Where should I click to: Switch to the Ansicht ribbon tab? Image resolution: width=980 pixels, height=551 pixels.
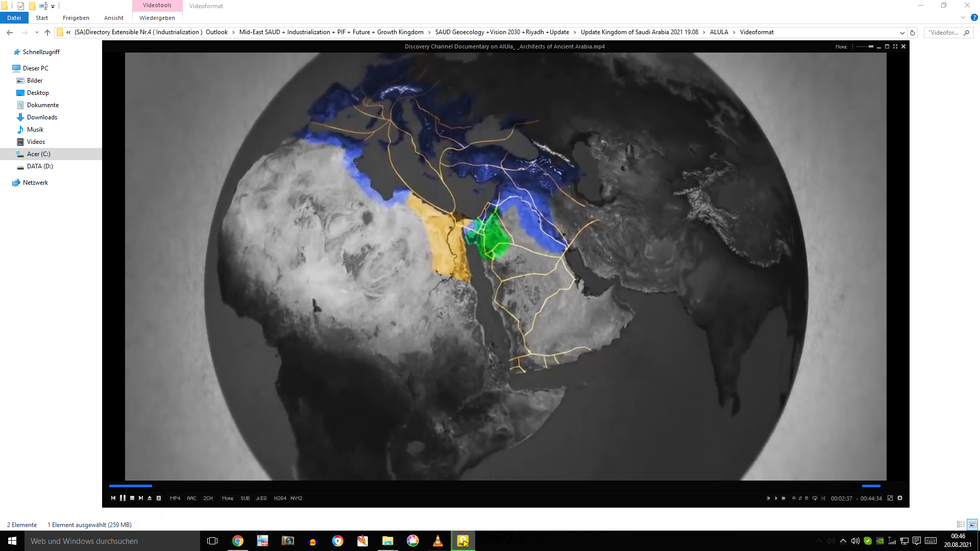pos(114,18)
